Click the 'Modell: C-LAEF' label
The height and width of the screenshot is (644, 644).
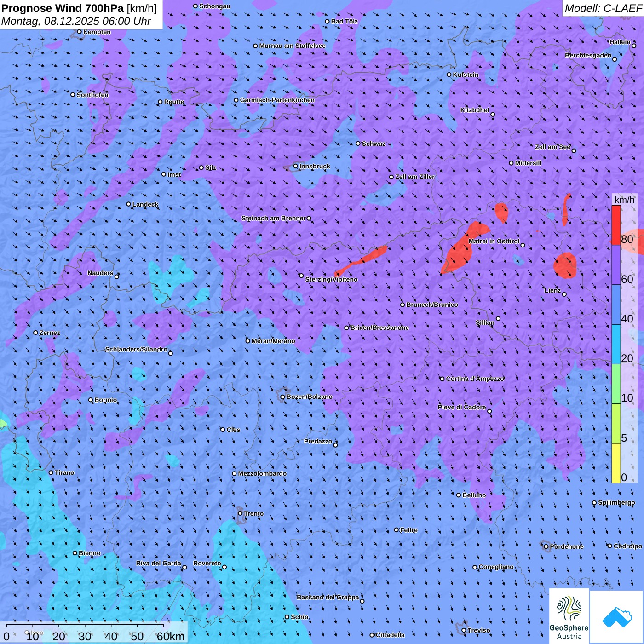[603, 8]
